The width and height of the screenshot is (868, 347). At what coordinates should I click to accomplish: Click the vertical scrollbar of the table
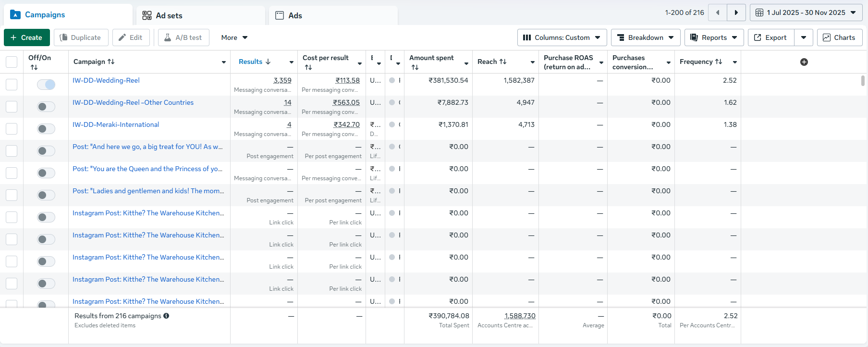[x=863, y=81]
